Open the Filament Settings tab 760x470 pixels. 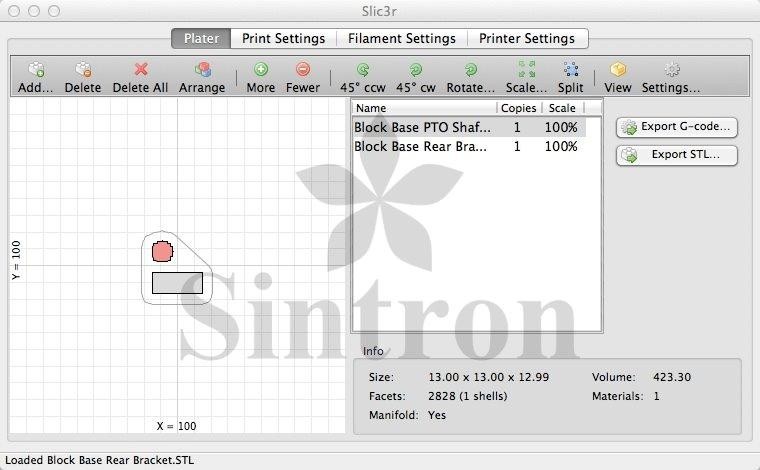point(401,38)
